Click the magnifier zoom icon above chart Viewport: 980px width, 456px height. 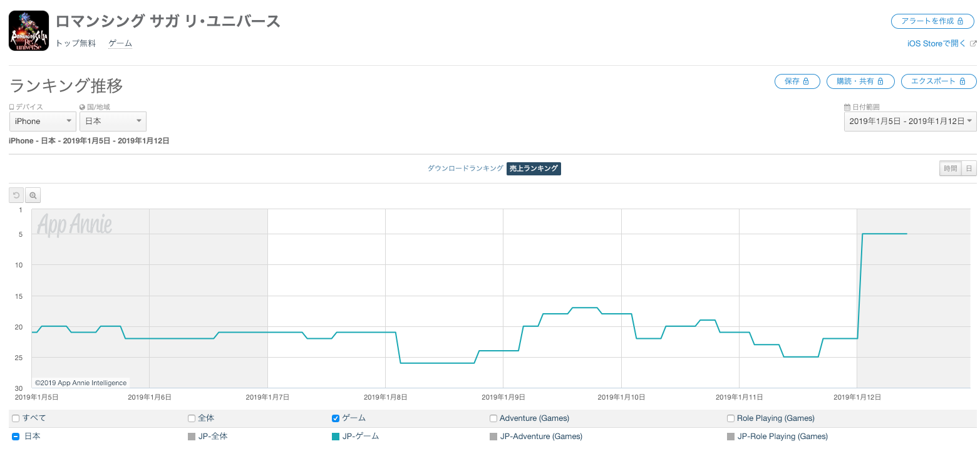(33, 195)
